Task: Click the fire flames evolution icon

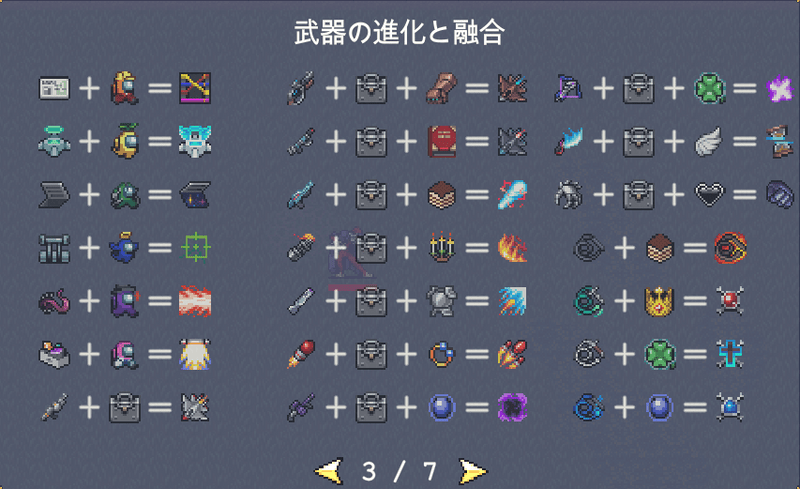Action: point(512,248)
